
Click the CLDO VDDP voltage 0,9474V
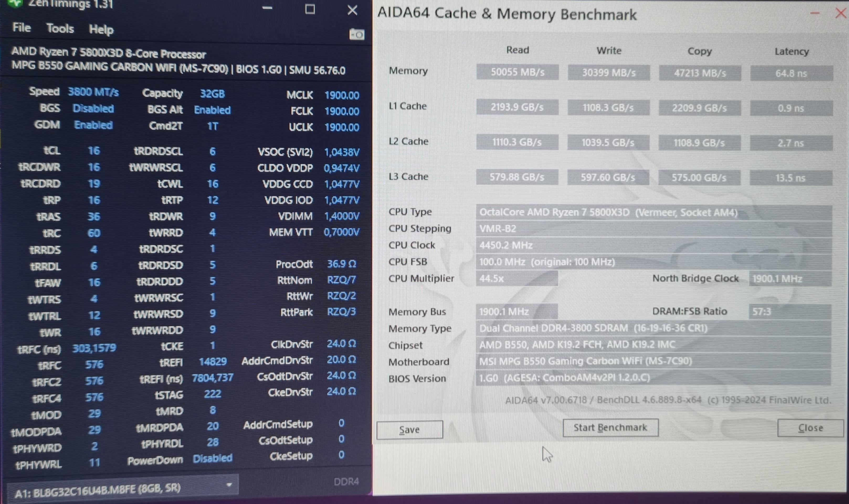pyautogui.click(x=341, y=168)
